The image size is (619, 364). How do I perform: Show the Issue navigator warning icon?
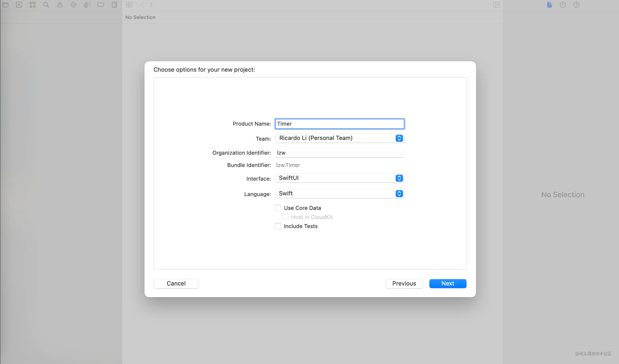(60, 5)
